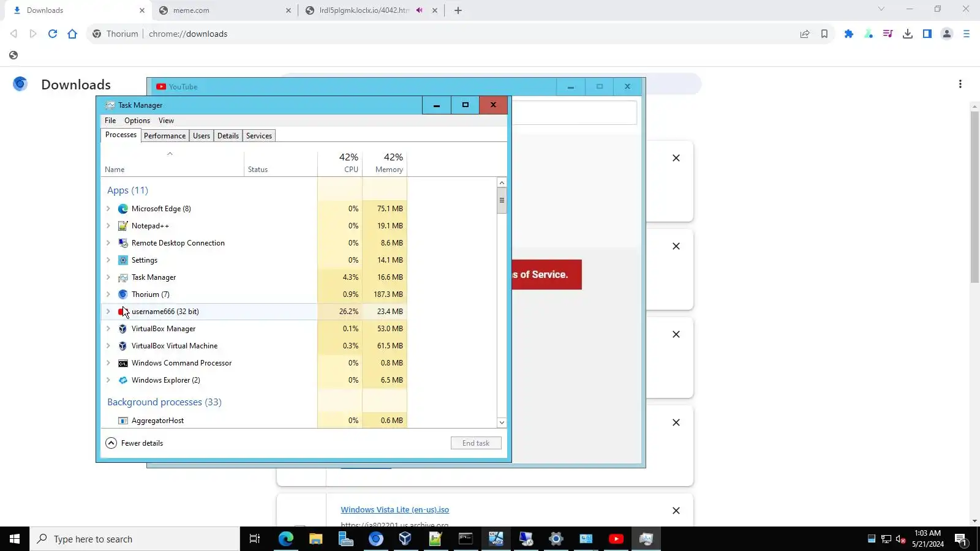The height and width of the screenshot is (551, 980).
Task: Open the Task Manager View menu
Action: (x=166, y=121)
